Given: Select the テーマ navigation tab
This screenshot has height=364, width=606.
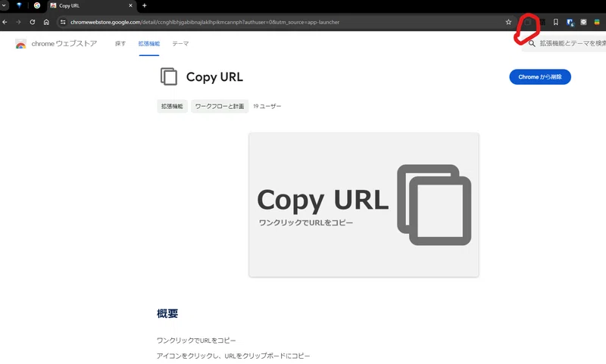Looking at the screenshot, I should (180, 44).
